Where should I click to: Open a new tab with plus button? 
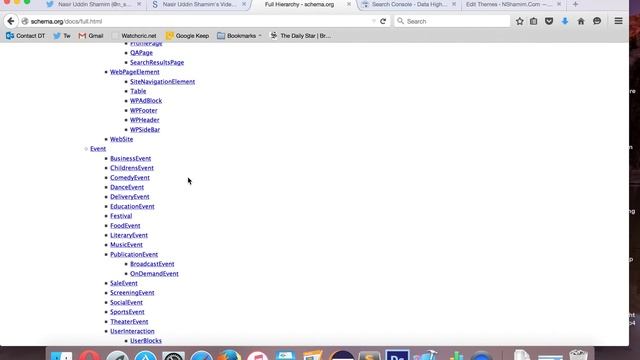click(x=576, y=4)
